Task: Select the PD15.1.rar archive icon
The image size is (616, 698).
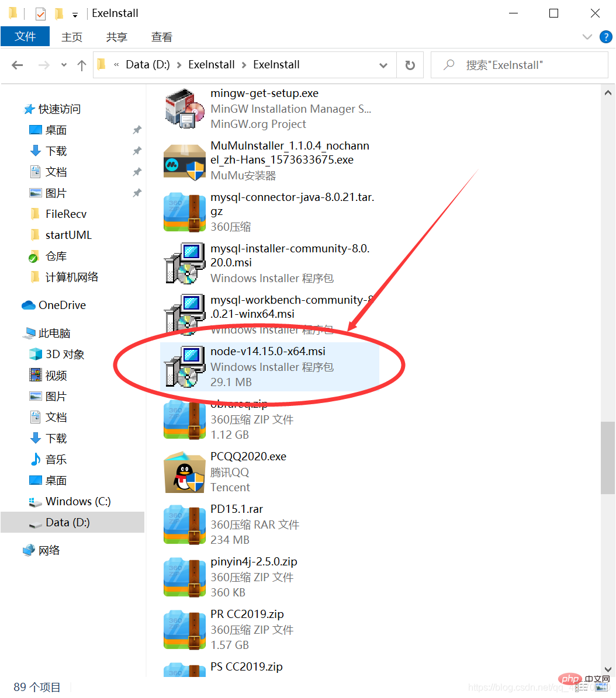Action: tap(185, 525)
